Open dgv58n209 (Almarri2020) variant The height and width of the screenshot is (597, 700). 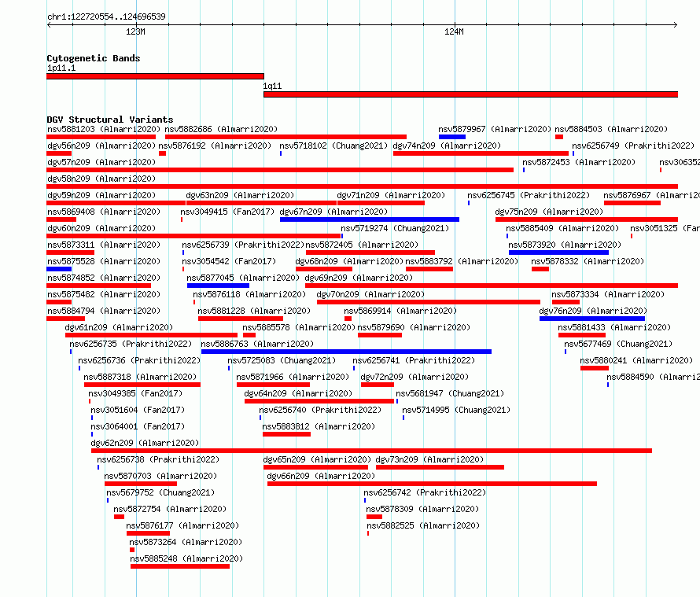click(362, 186)
